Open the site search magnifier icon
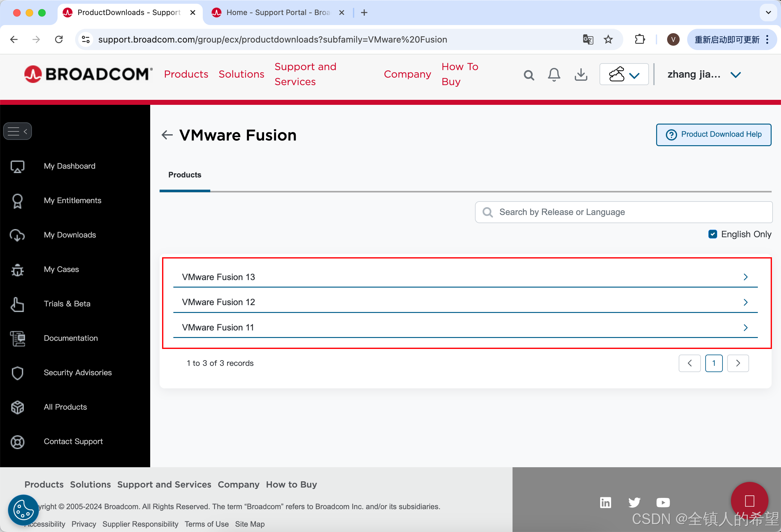 coord(528,75)
